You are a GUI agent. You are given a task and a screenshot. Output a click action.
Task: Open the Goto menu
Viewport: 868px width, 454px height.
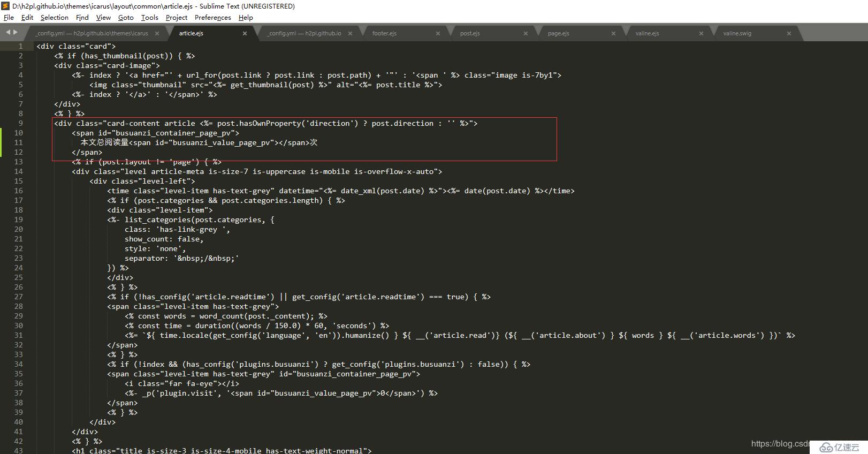(126, 17)
